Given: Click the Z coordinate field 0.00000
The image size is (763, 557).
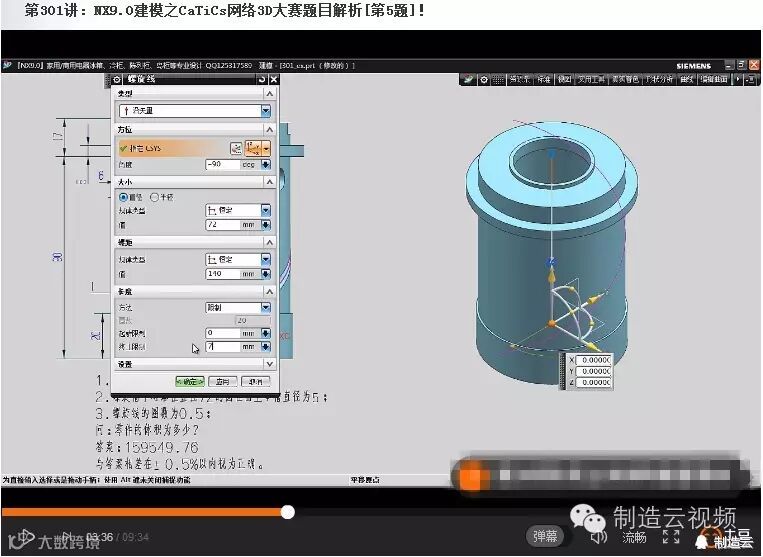Looking at the screenshot, I should [x=593, y=382].
